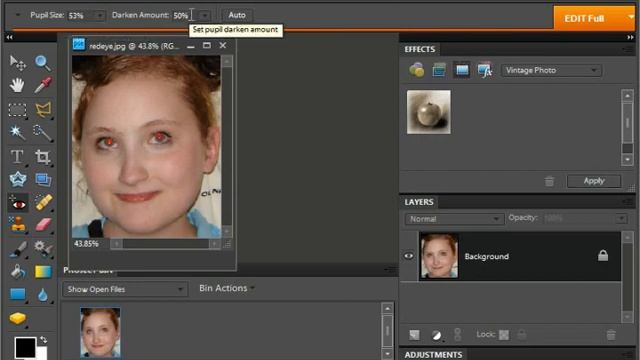
Task: Open the EDIT Full mode dropdown arrow
Action: point(631,17)
